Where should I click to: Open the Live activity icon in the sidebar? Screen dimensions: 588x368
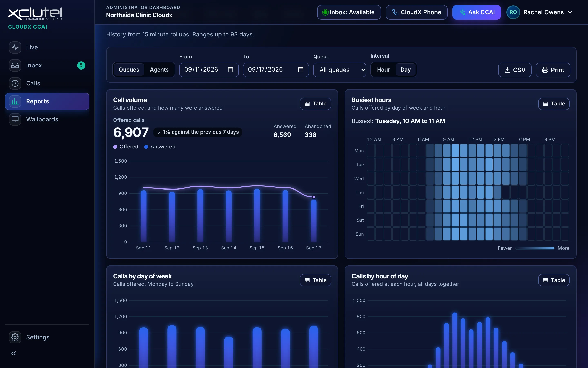15,47
